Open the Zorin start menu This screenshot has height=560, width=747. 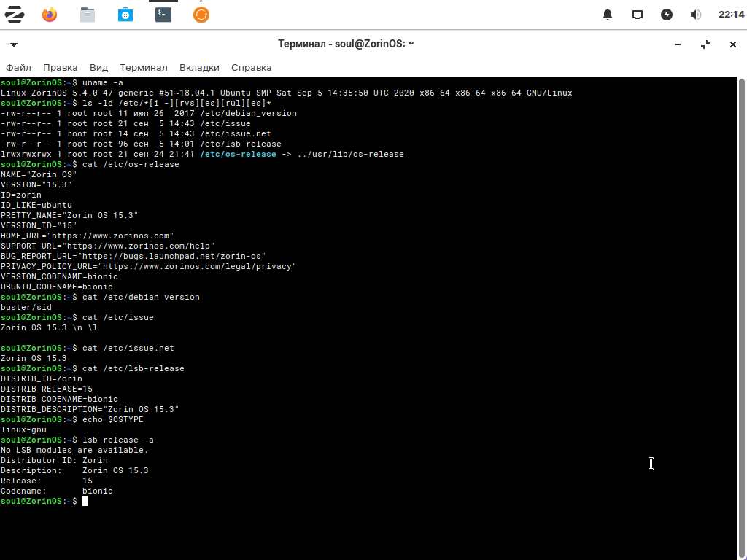[x=15, y=15]
